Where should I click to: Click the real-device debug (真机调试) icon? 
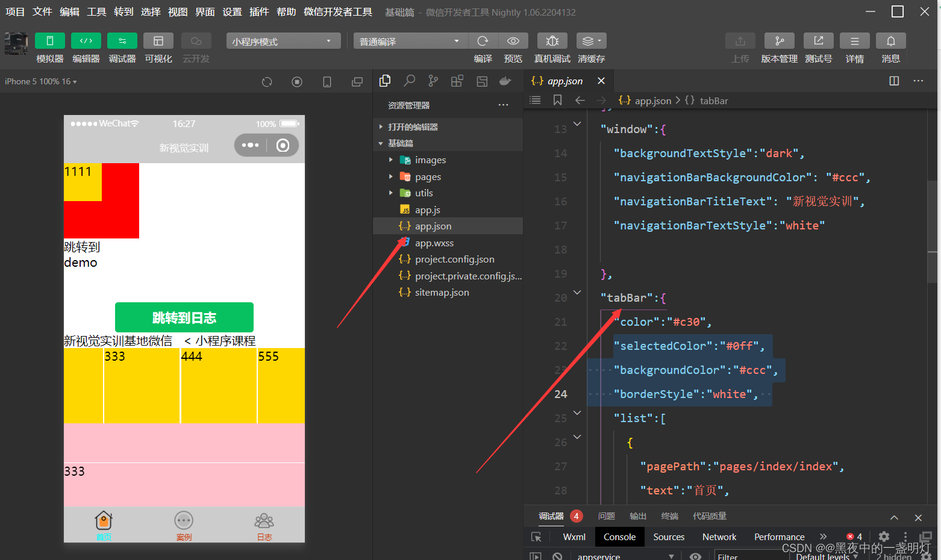click(x=552, y=41)
